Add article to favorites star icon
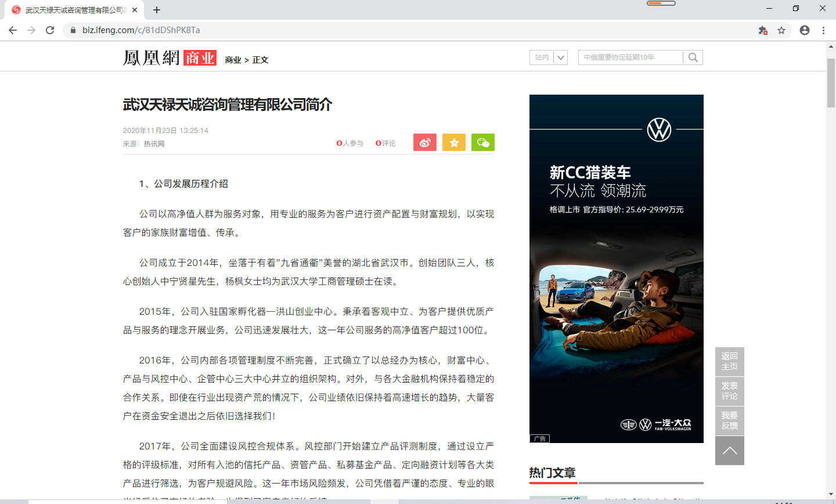The width and height of the screenshot is (836, 504). click(454, 142)
